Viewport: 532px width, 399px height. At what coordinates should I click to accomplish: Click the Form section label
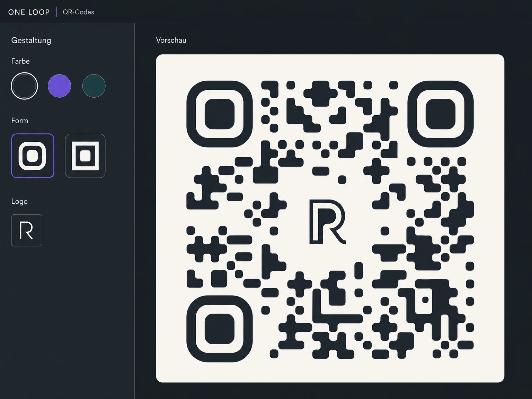point(20,121)
